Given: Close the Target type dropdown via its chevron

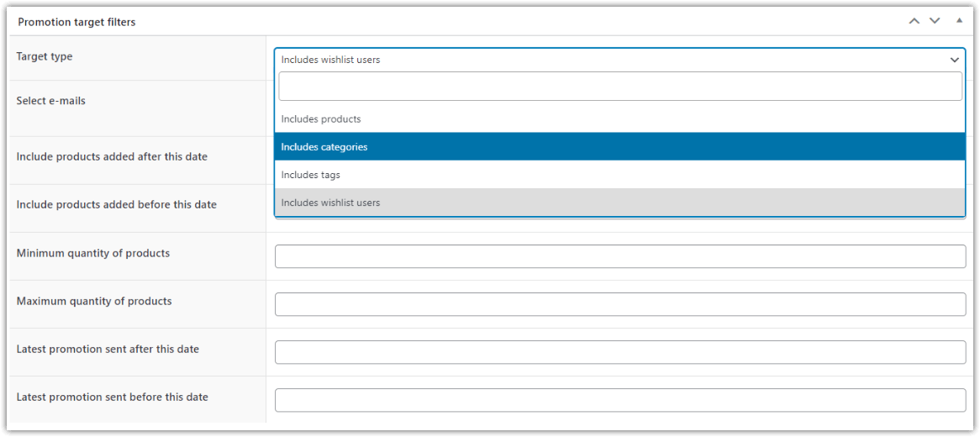Looking at the screenshot, I should (x=955, y=60).
